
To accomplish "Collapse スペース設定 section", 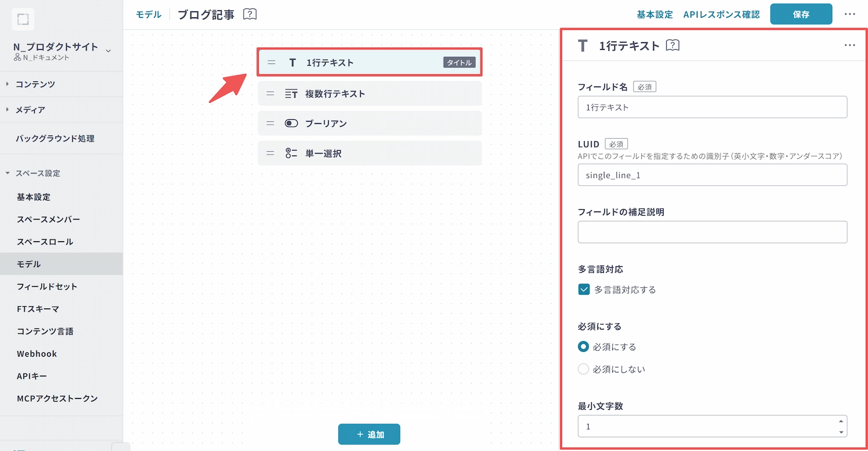I will [8, 173].
